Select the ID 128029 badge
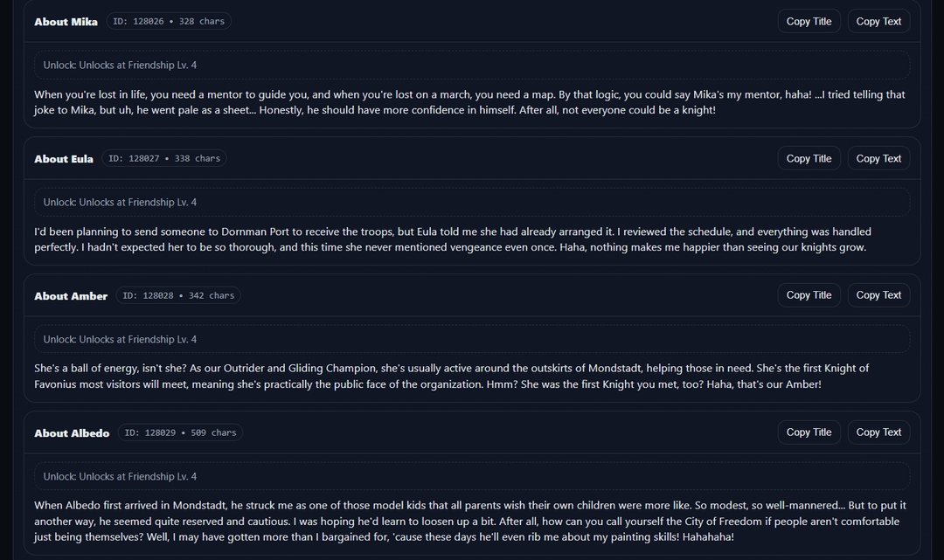This screenshot has width=944, height=560. click(180, 433)
